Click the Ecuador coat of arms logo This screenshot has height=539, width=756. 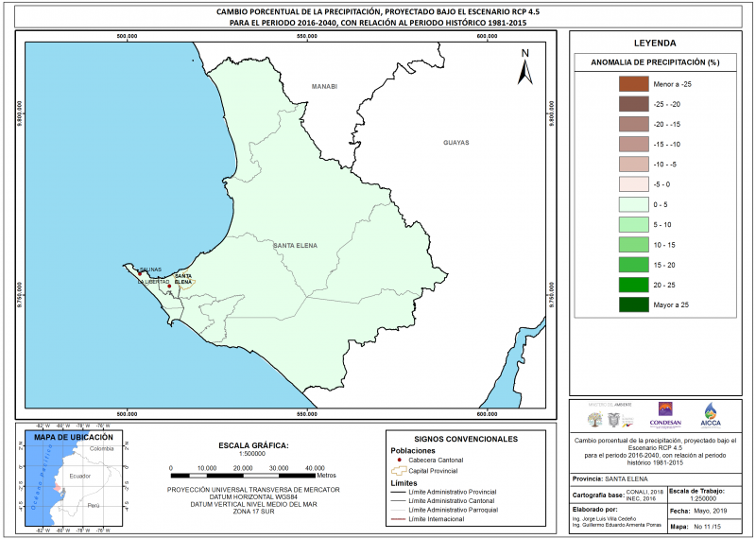pos(613,420)
